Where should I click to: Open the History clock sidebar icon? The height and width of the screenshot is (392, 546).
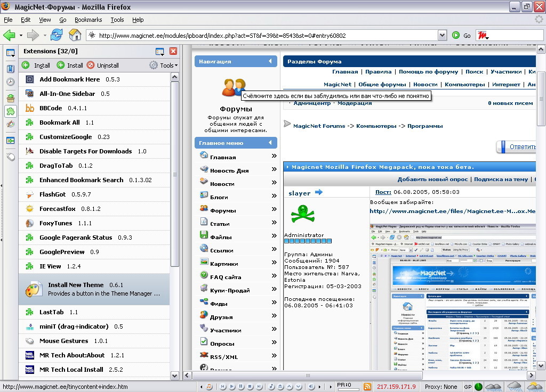pyautogui.click(x=11, y=82)
